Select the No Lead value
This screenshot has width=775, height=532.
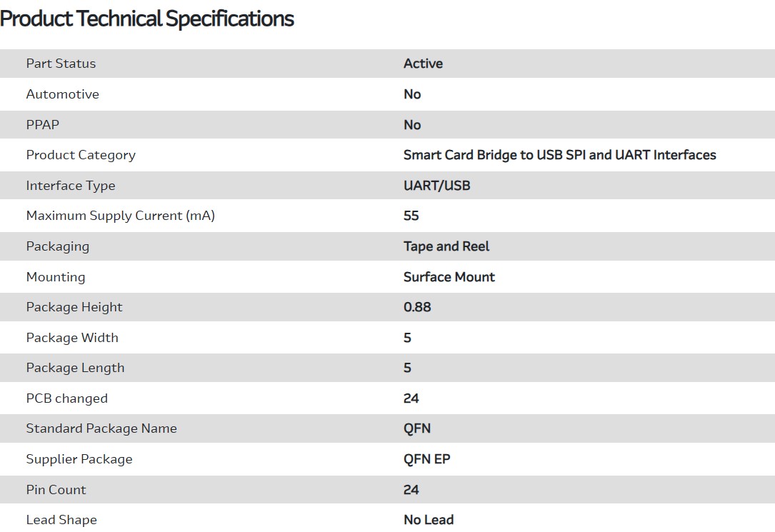(429, 520)
